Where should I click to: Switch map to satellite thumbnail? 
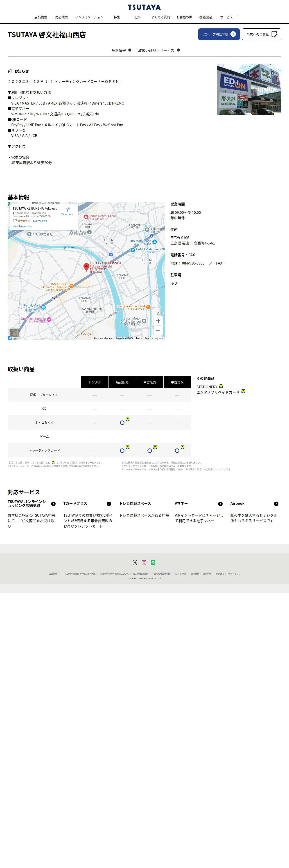[14, 333]
